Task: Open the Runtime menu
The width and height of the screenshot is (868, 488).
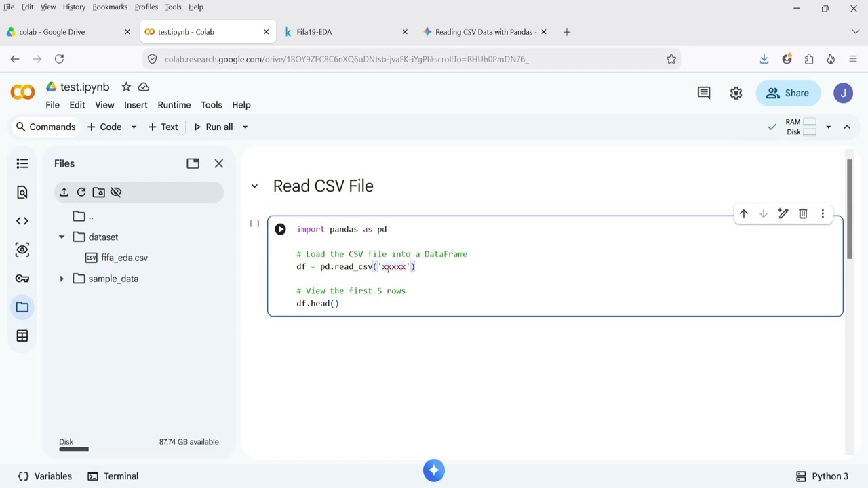Action: tap(174, 105)
